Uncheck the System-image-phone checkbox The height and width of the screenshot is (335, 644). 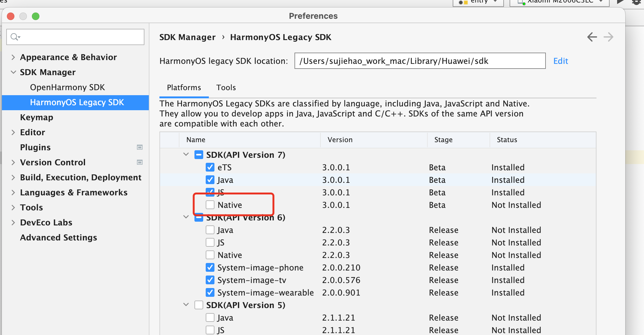coord(210,267)
